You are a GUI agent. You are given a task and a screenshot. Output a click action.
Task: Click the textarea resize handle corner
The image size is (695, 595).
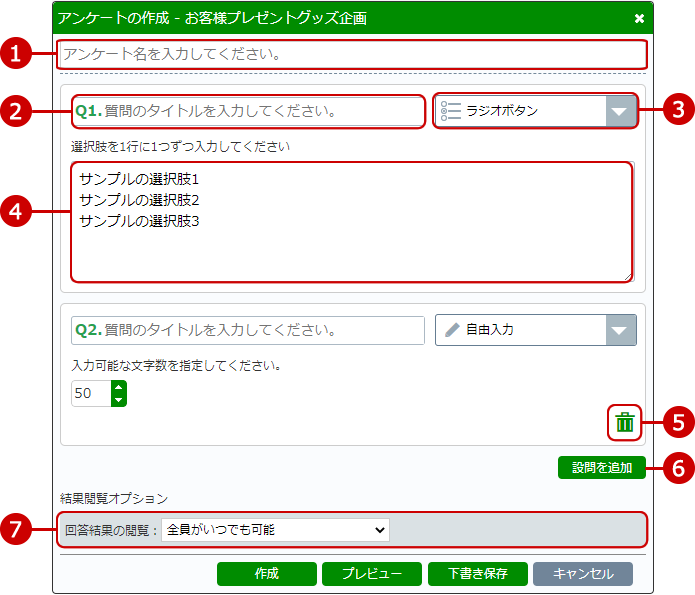pos(628,277)
